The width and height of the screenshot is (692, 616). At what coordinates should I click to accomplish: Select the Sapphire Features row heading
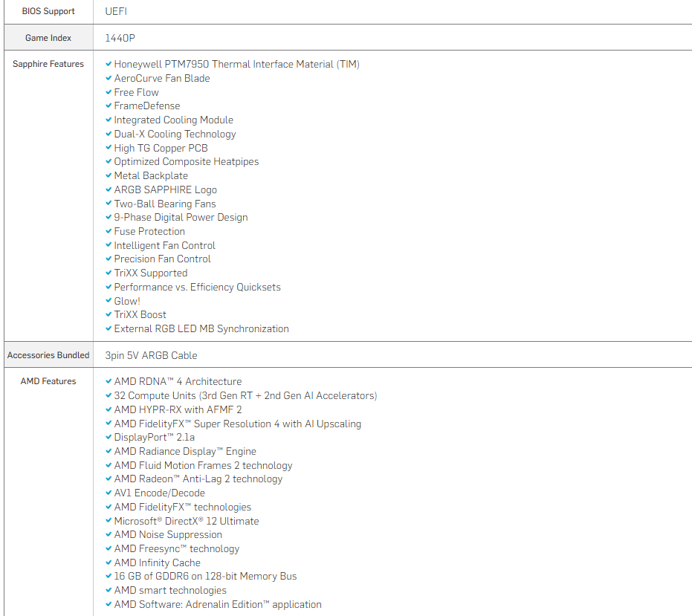coord(48,64)
